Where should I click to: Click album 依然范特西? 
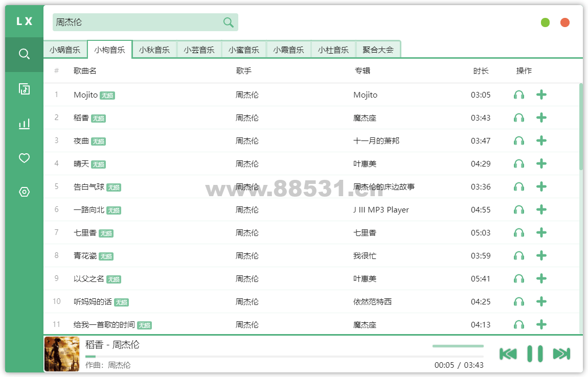(372, 302)
